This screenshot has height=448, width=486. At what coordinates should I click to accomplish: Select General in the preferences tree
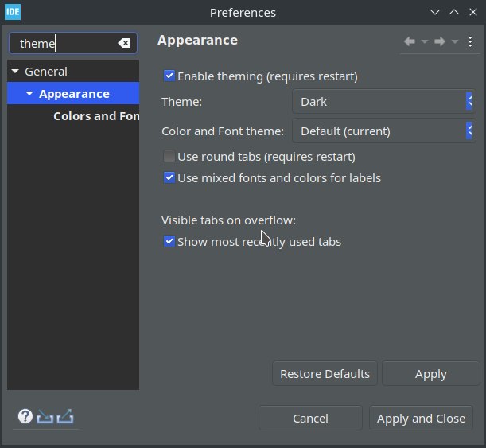click(x=46, y=72)
